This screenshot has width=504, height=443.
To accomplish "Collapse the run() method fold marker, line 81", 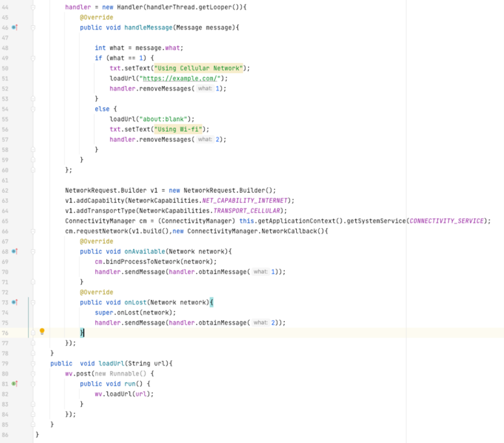I will point(33,384).
